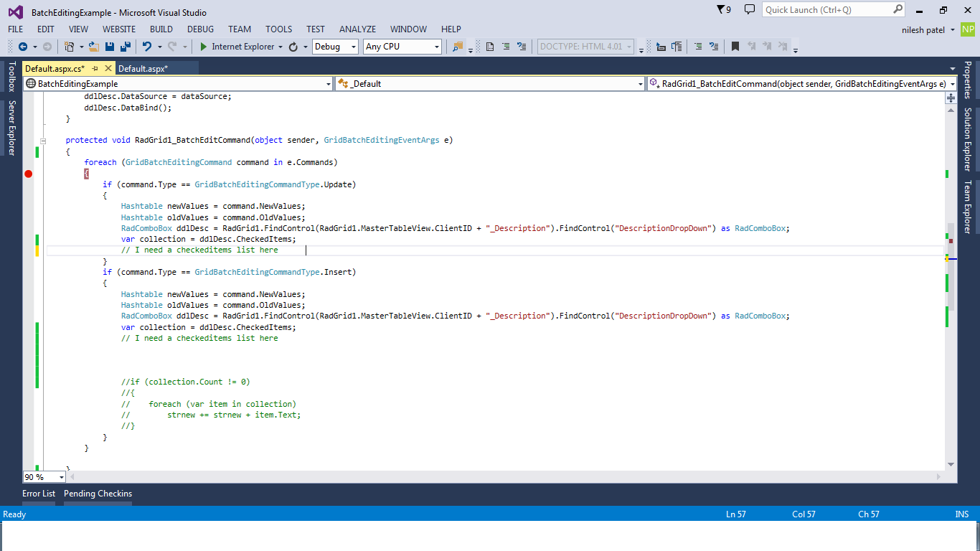
Task: Click the Toggle Bookmark icon
Action: 735,47
